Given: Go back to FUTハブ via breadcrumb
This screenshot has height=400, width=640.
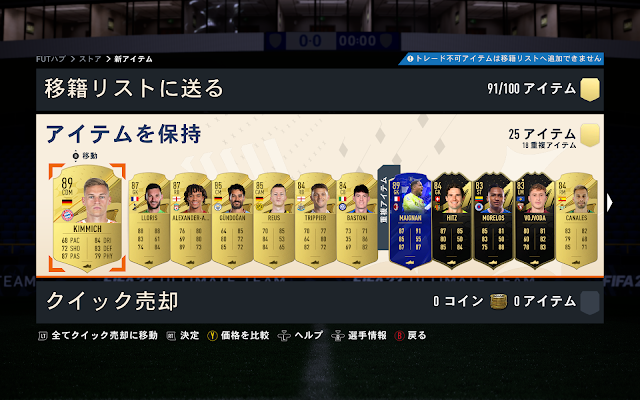Looking at the screenshot, I should [x=51, y=59].
